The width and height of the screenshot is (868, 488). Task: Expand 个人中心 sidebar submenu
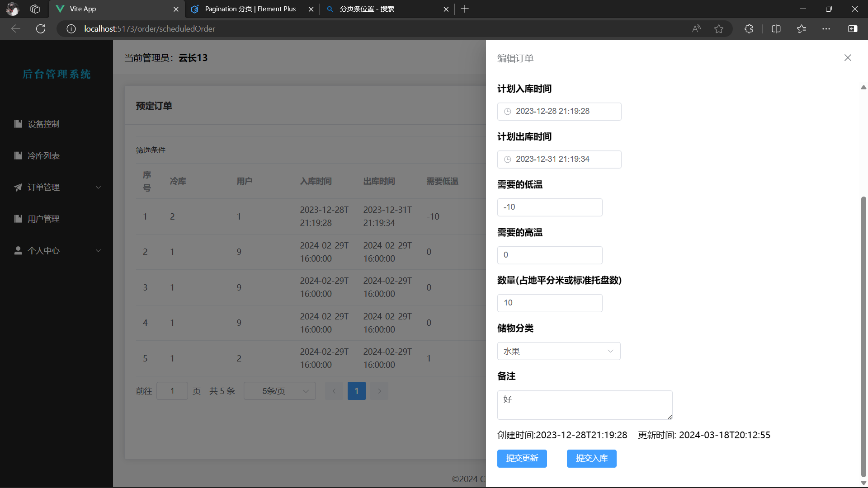pos(57,250)
